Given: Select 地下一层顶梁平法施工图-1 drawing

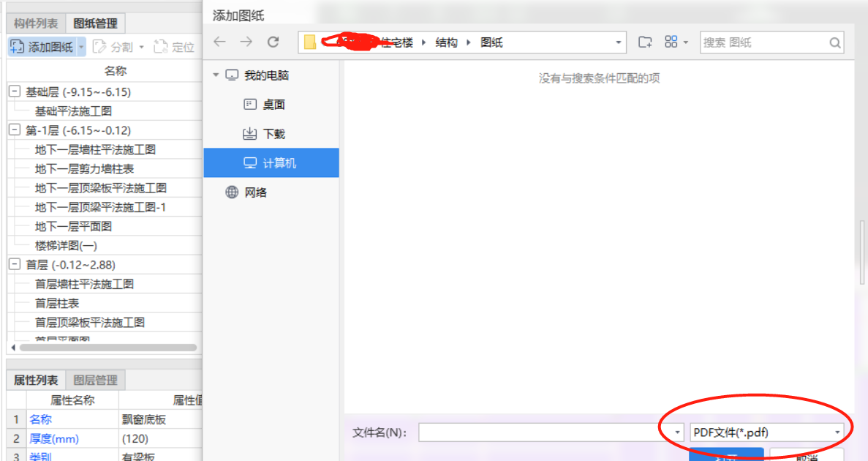Looking at the screenshot, I should tap(100, 207).
